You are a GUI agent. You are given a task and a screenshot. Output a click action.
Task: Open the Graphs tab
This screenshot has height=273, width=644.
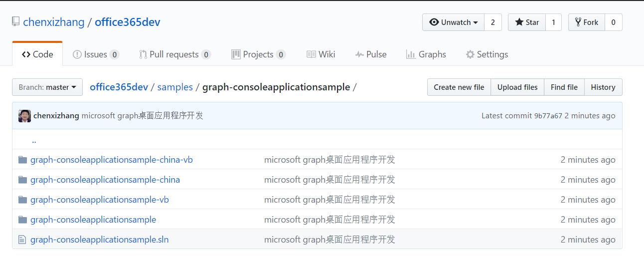click(x=426, y=54)
